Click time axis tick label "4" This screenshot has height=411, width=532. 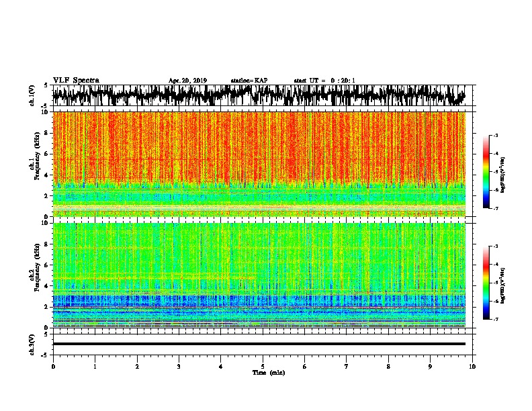pos(221,367)
